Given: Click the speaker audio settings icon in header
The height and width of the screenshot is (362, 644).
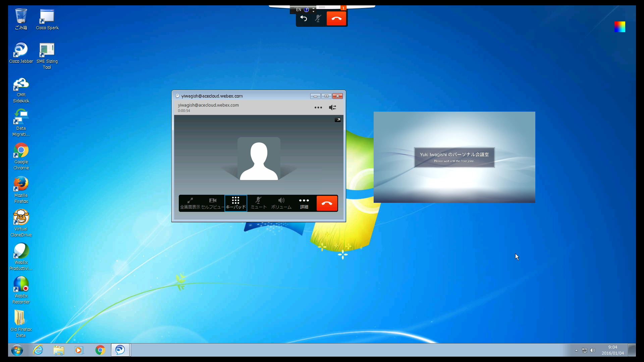Looking at the screenshot, I should [x=332, y=108].
